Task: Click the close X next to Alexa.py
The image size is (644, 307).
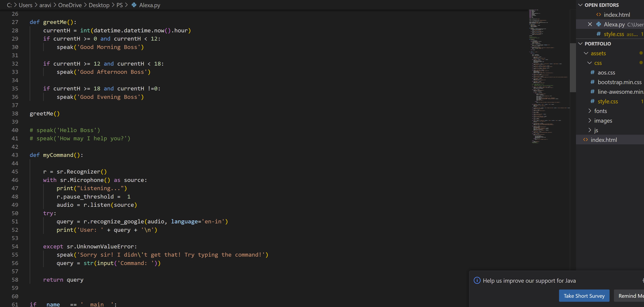Action: pos(590,24)
